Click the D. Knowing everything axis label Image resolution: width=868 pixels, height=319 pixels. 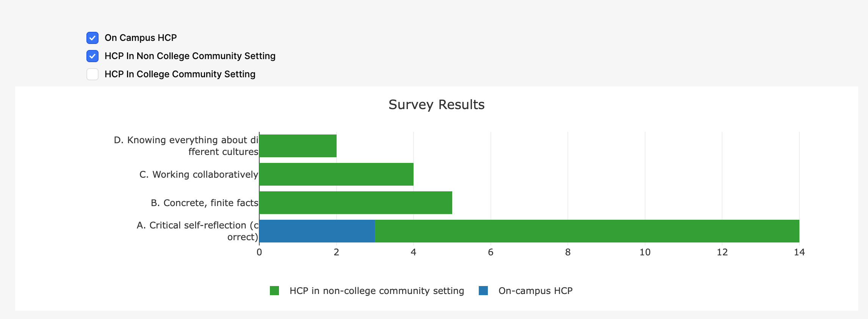tap(186, 146)
